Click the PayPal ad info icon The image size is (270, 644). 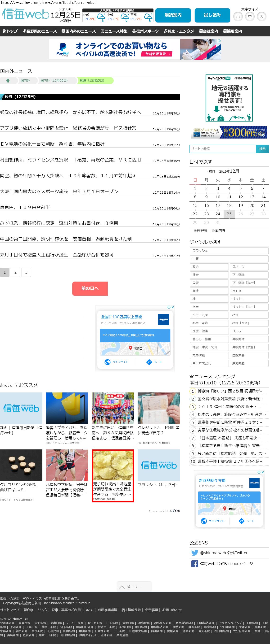coord(219,41)
